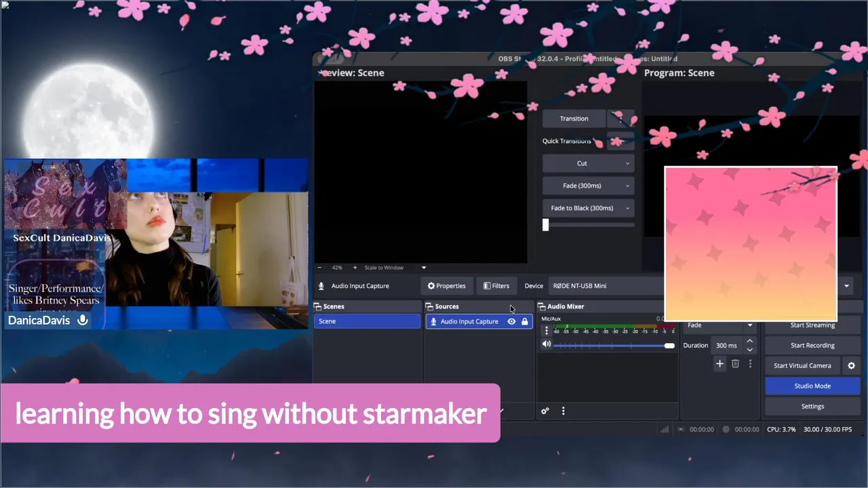Screen dimensions: 868x488
Task: Click the Device label
Action: (x=534, y=286)
